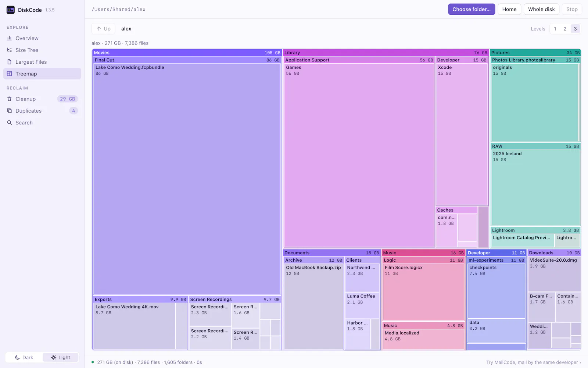Select the data 3.2 GB block
Image resolution: width=588 pixels, height=368 pixels.
tap(496, 330)
